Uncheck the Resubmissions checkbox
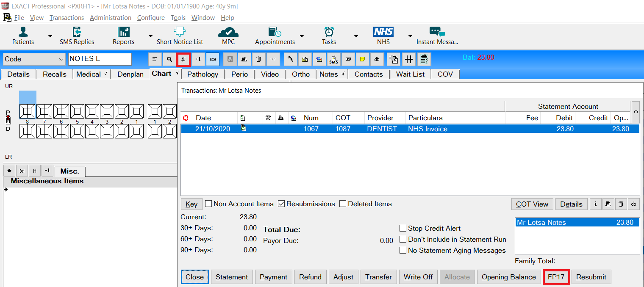 (281, 204)
